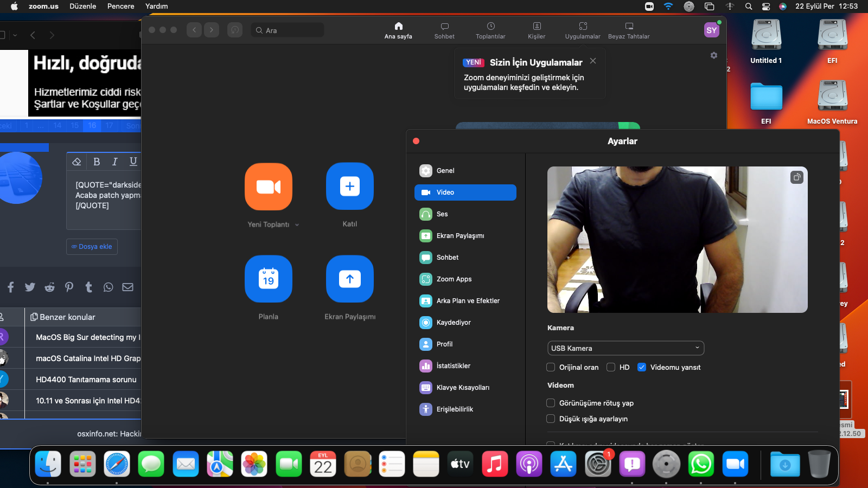Click the orange Yeni Toplantı camera icon
The image size is (868, 488).
coord(269,187)
